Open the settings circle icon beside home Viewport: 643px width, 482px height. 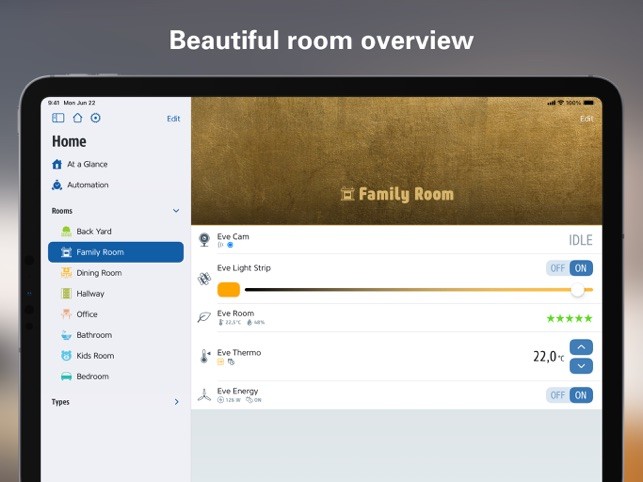tap(96, 118)
